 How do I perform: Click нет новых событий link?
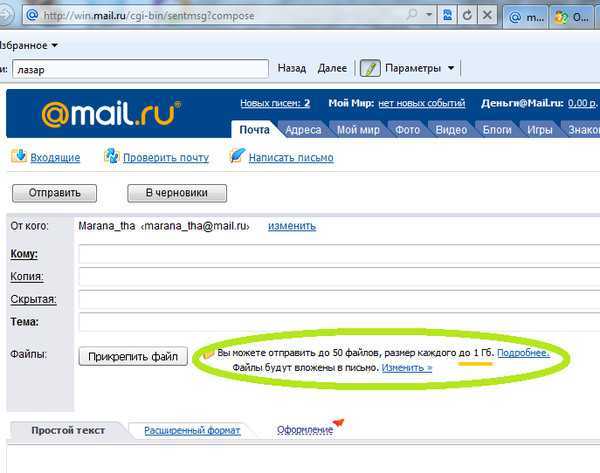tap(422, 103)
